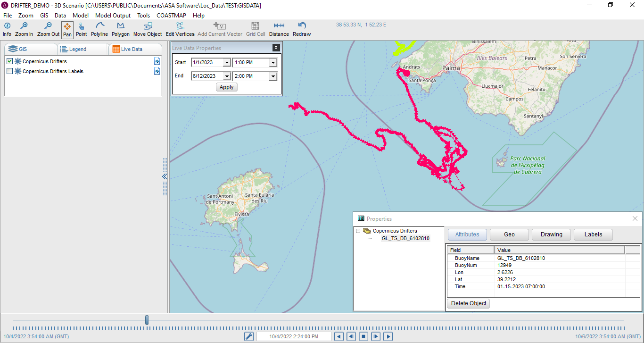This screenshot has width=644, height=343.
Task: Collapse the Copernicus Drifters tree node
Action: 358,231
